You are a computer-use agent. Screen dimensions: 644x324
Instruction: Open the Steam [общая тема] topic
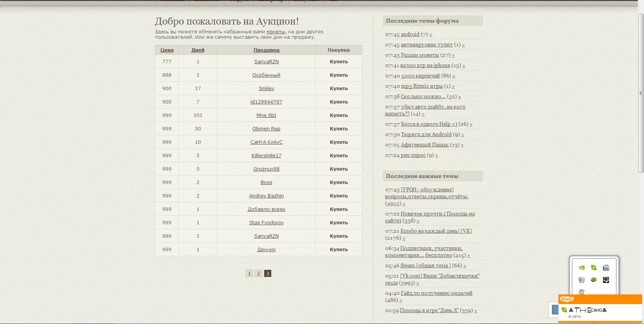[x=426, y=265]
